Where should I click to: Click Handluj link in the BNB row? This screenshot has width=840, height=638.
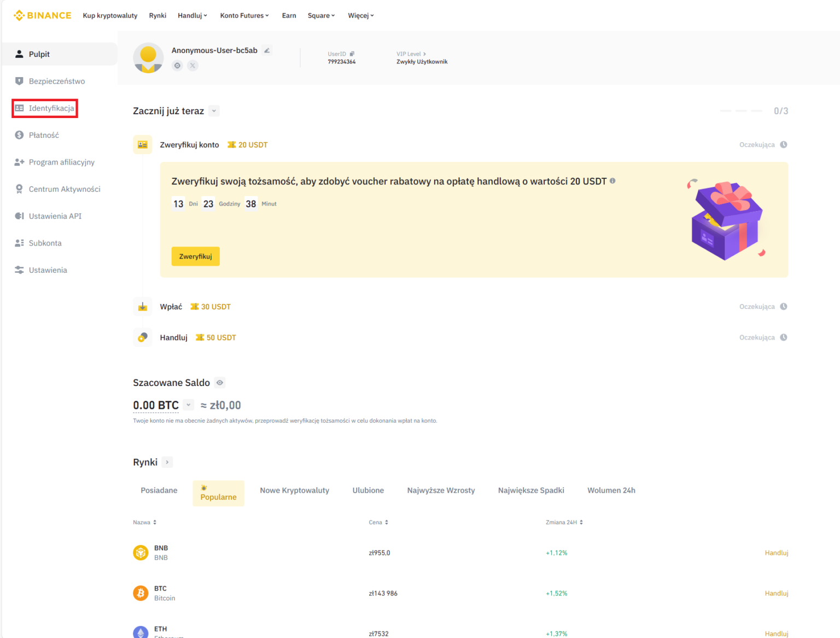777,553
